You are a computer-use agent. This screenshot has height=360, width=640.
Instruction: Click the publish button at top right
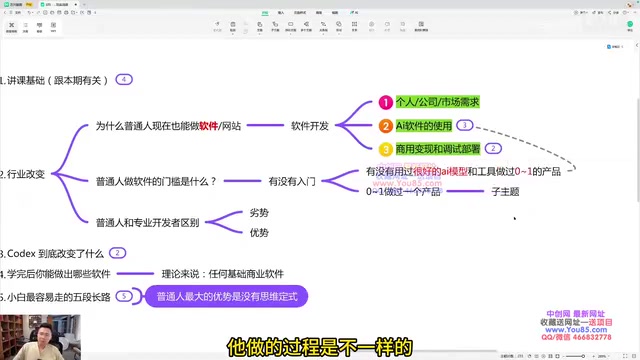pos(597,13)
